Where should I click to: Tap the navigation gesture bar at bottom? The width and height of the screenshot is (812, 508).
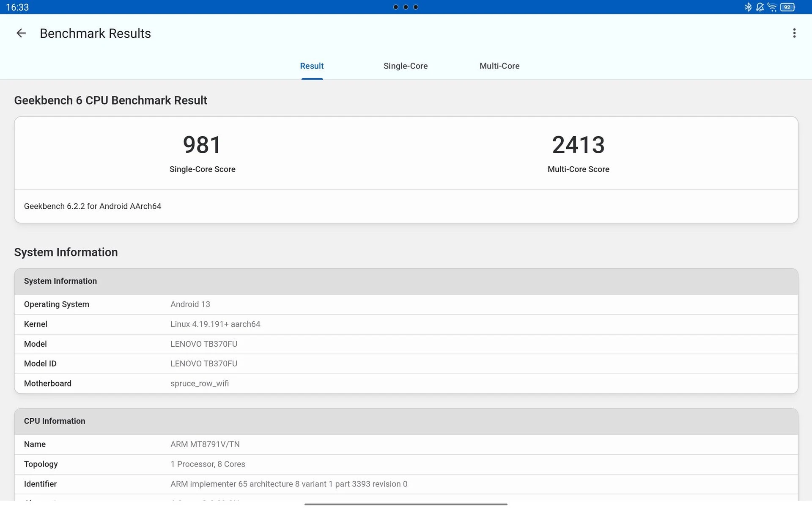pos(406,504)
